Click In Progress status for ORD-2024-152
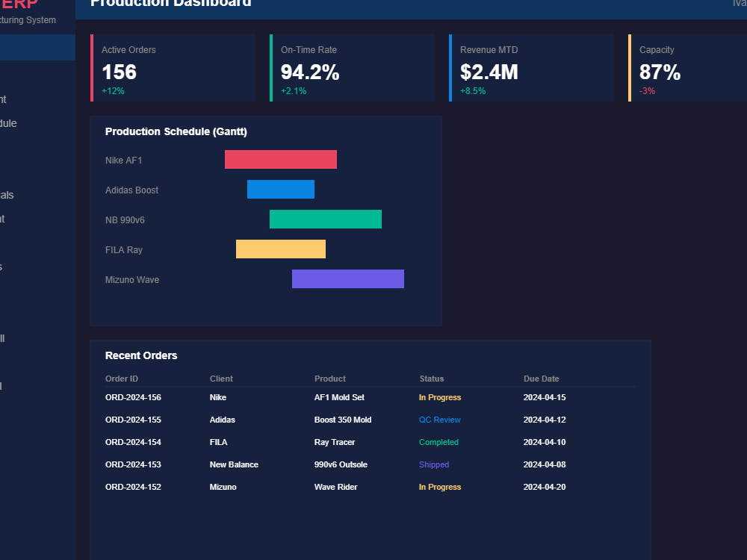The image size is (747, 560). click(x=440, y=487)
